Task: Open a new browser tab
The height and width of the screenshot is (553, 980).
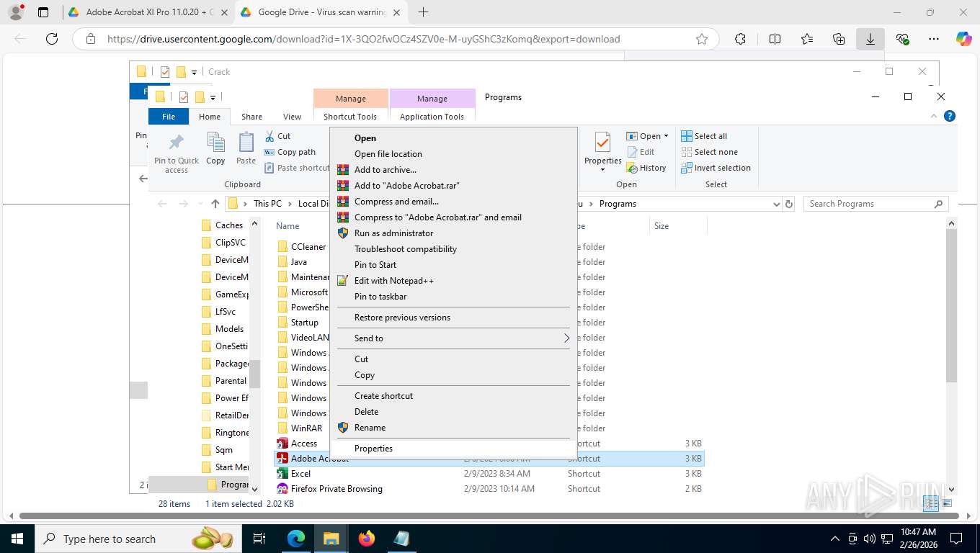Action: 423,12
